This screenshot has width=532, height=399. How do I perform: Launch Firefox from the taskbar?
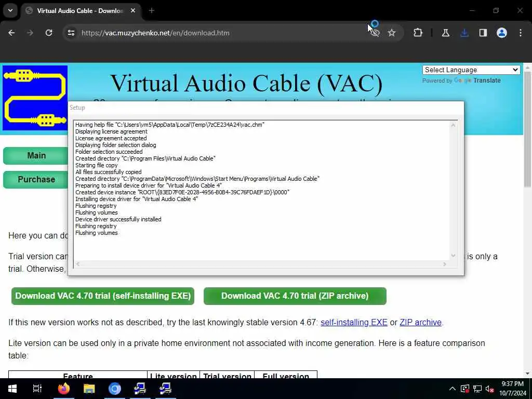(x=63, y=389)
